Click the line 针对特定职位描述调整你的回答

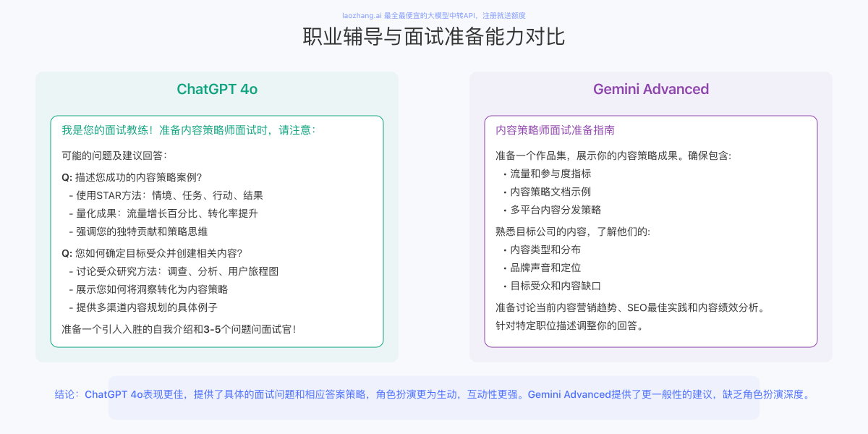570,325
